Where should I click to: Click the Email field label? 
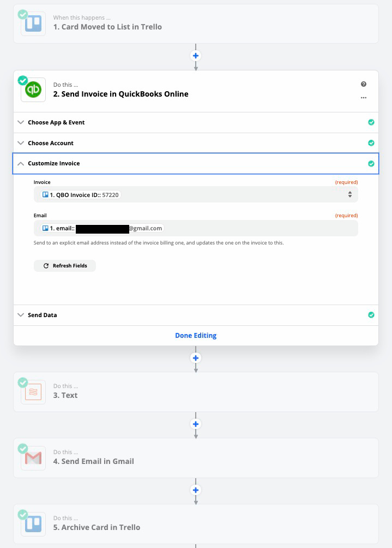click(40, 215)
